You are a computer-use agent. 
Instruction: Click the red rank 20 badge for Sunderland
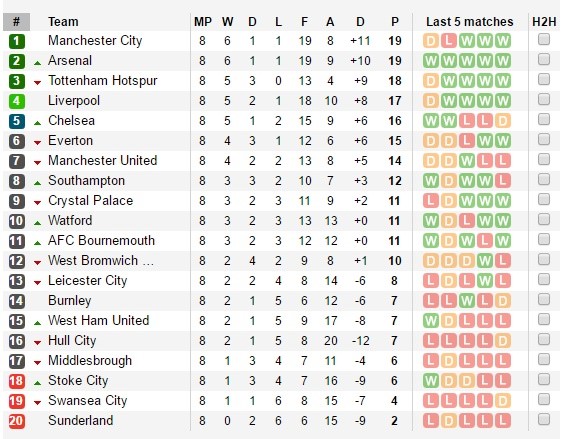click(16, 421)
